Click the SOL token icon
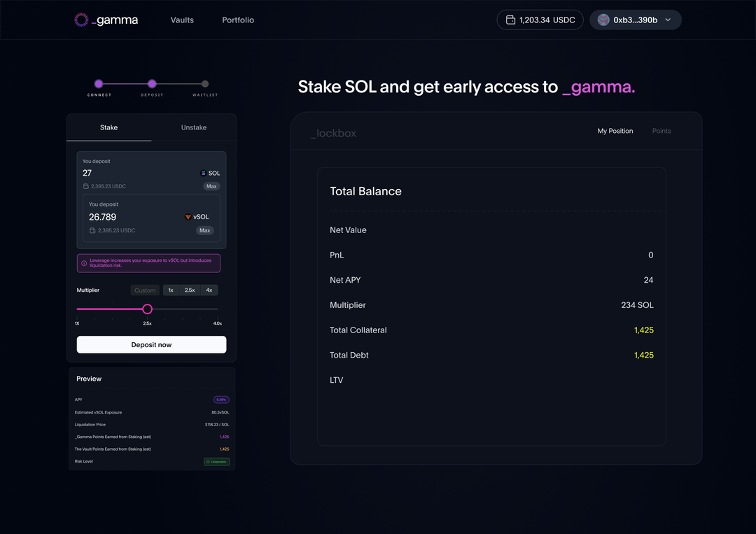 pos(203,173)
